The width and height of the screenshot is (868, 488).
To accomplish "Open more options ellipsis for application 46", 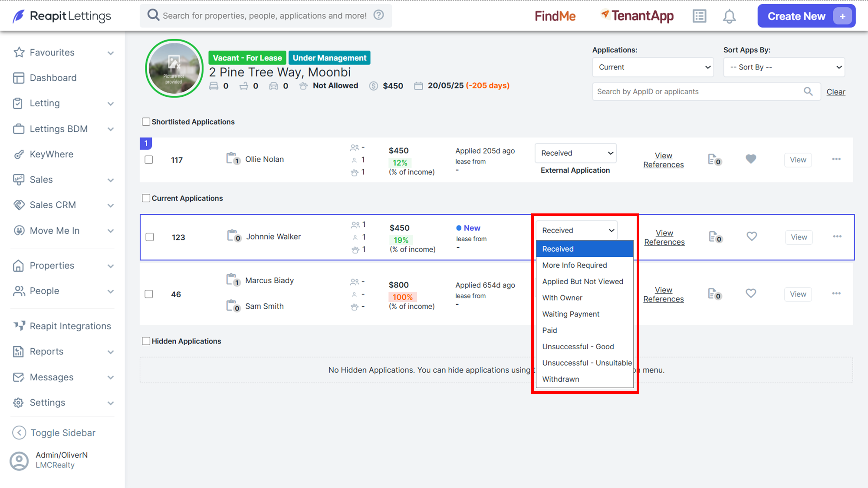I will click(836, 294).
